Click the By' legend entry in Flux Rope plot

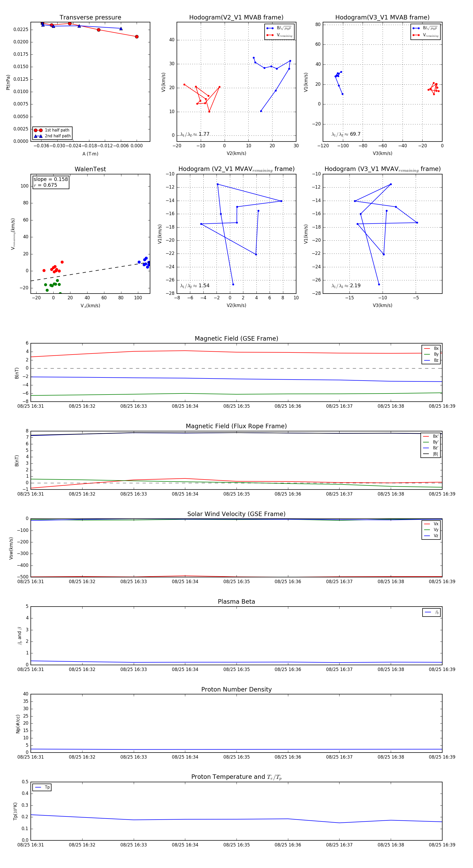coord(431,442)
